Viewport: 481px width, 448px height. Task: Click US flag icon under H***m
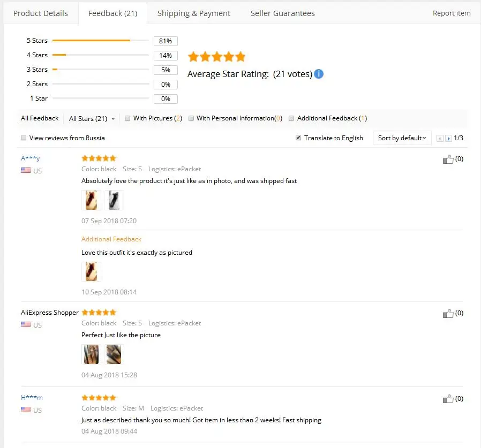pos(26,410)
